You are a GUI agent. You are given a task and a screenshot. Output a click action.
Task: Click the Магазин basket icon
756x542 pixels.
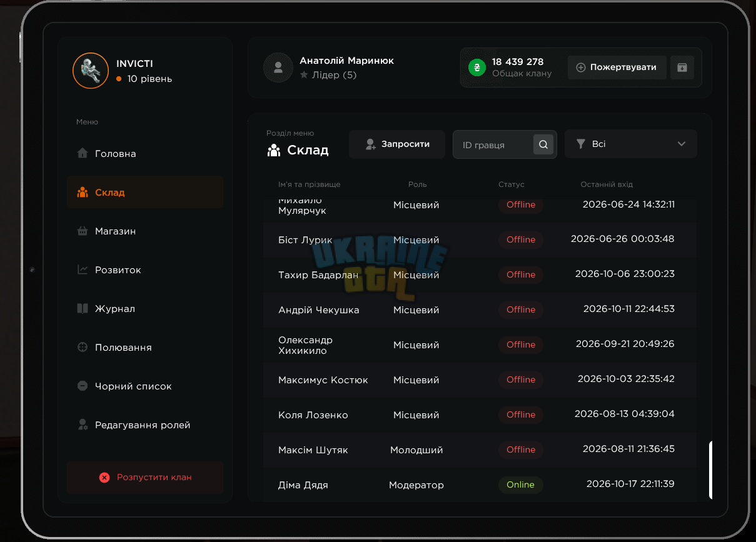(x=82, y=231)
